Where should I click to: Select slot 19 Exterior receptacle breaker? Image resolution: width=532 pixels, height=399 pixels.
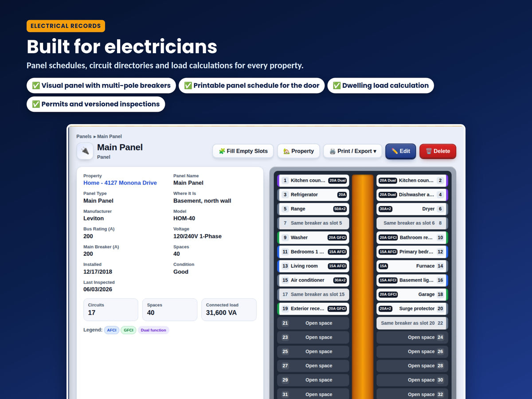point(313,309)
